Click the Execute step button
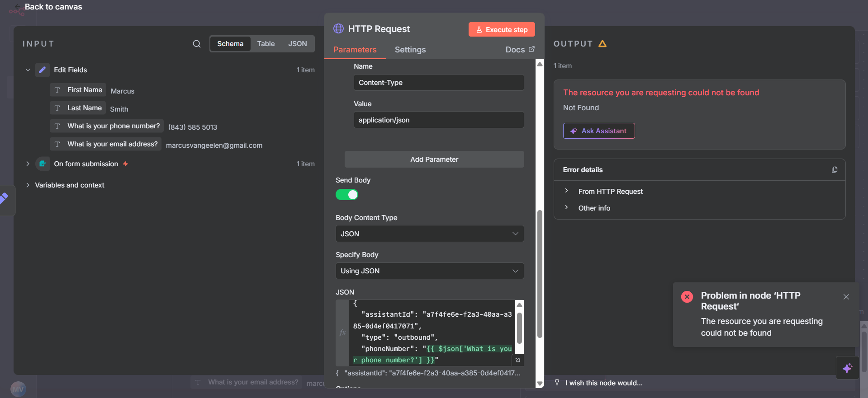The height and width of the screenshot is (398, 868). tap(502, 30)
